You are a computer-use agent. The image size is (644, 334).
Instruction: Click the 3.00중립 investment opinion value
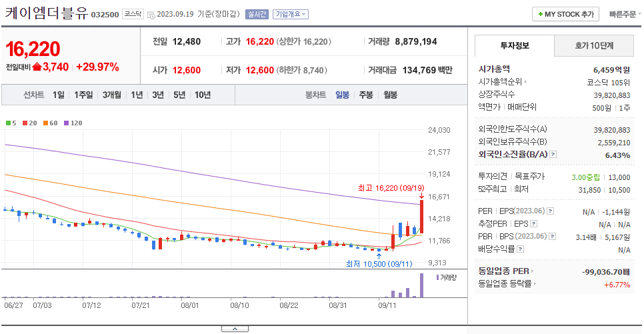(x=586, y=177)
